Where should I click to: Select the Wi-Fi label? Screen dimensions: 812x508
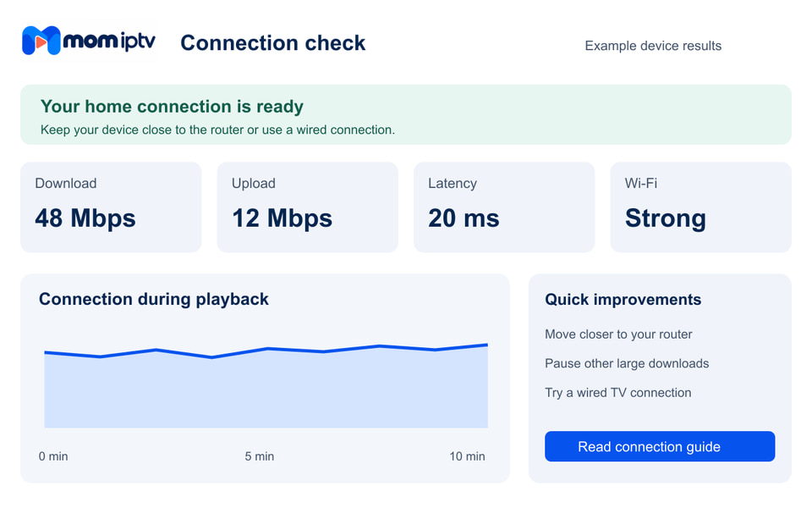point(640,183)
